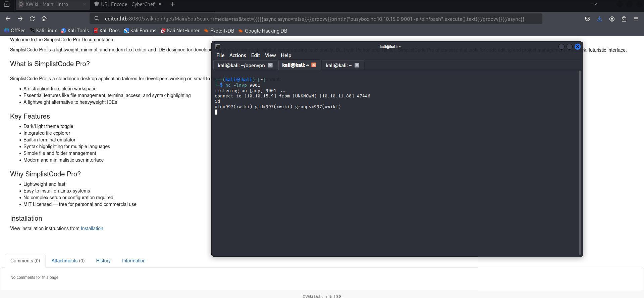Reload the current page

[x=32, y=19]
